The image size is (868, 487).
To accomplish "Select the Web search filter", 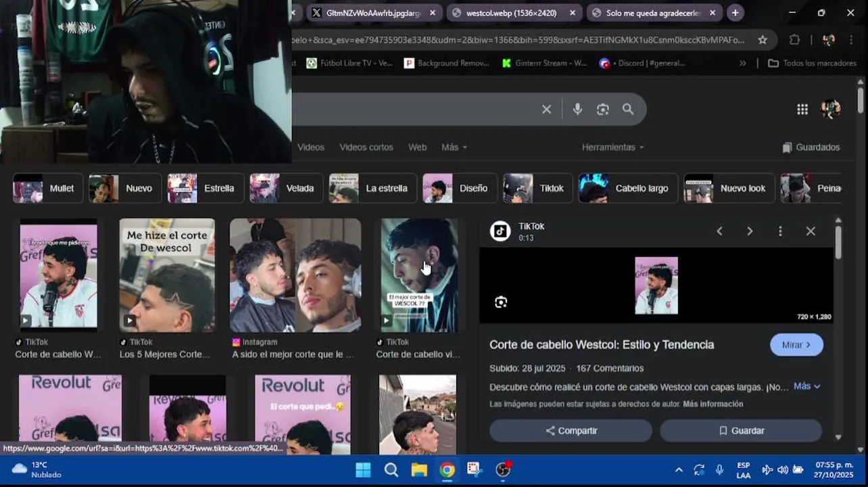I will [418, 147].
